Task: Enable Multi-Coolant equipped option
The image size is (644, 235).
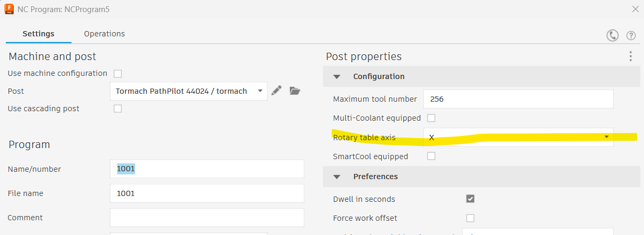Action: click(431, 118)
